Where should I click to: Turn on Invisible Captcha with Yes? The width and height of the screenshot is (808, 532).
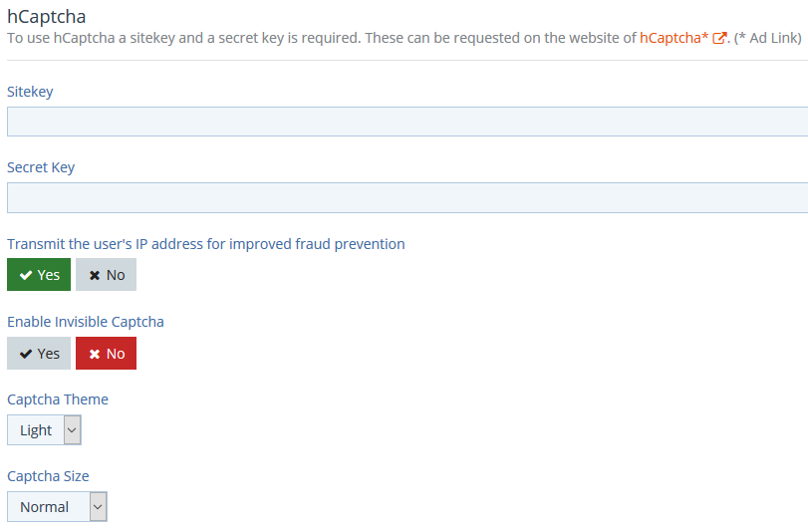coord(39,354)
